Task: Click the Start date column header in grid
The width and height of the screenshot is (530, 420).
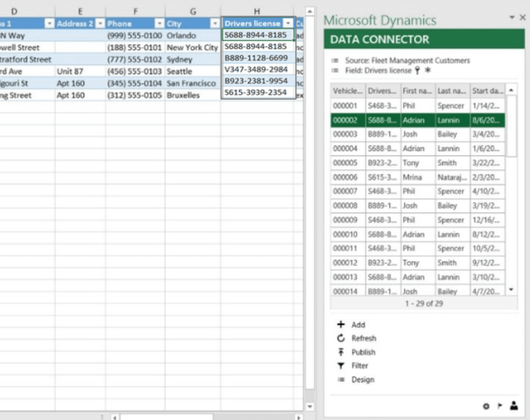Action: click(x=487, y=91)
